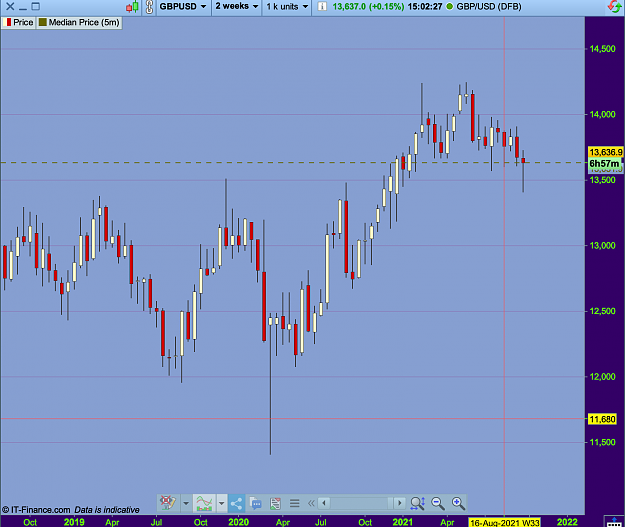Click the 16-Aug-2021 W33 date label
This screenshot has width=625, height=527.
[505, 522]
